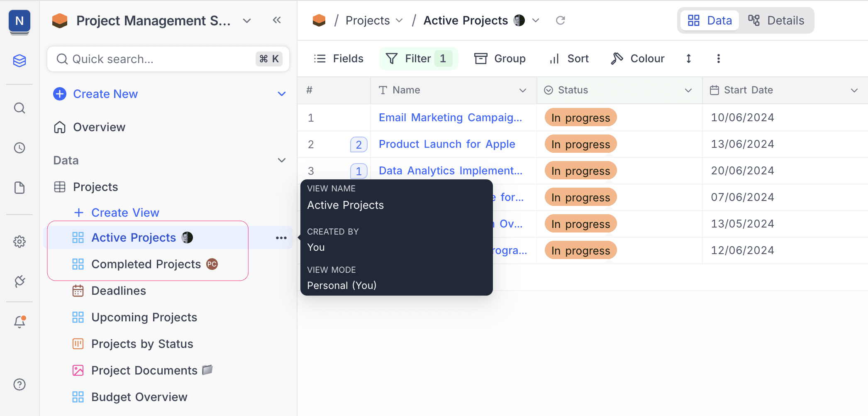Viewport: 868px width, 416px height.
Task: Expand the Create New dropdown chevron
Action: click(x=282, y=94)
